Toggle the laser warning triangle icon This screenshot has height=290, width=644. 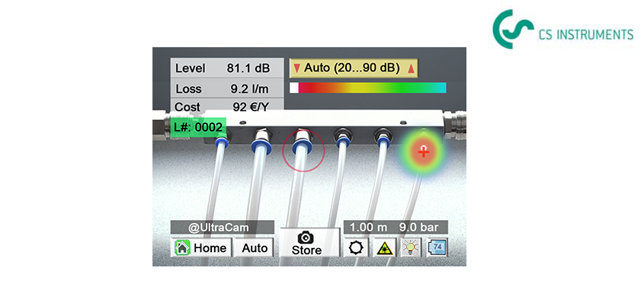click(x=385, y=247)
